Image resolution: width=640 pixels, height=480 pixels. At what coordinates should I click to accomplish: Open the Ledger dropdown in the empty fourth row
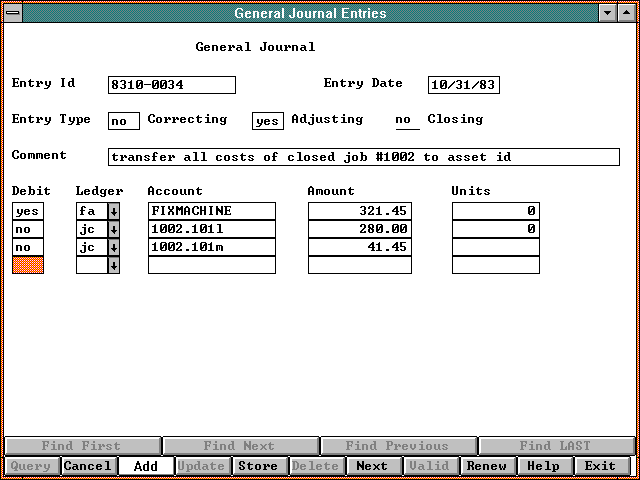pos(113,265)
